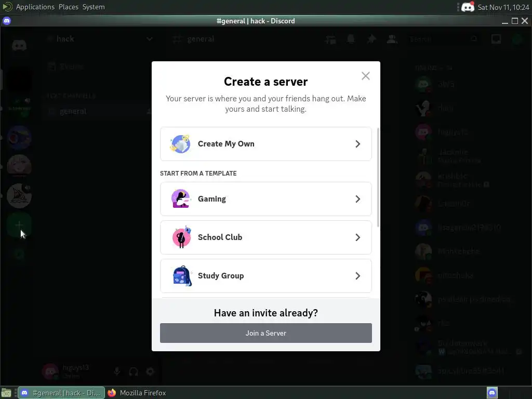Toggle the microphone mute icon
Screen dimensions: 532x399
(x=117, y=371)
